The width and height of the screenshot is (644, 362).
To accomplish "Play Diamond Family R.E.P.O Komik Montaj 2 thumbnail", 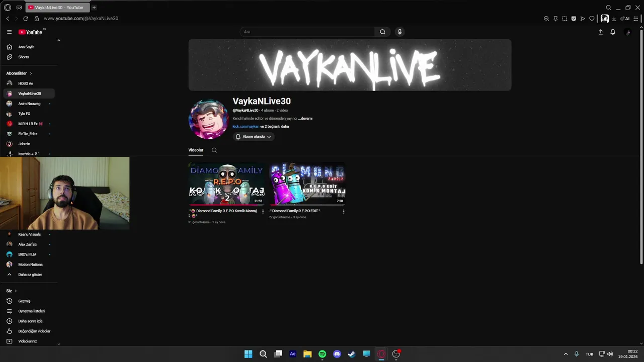I will [226, 184].
